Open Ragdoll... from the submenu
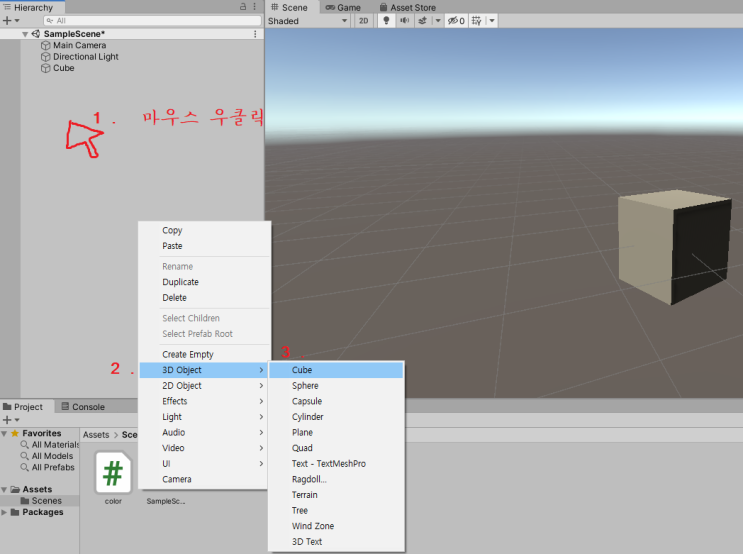 coord(336,480)
